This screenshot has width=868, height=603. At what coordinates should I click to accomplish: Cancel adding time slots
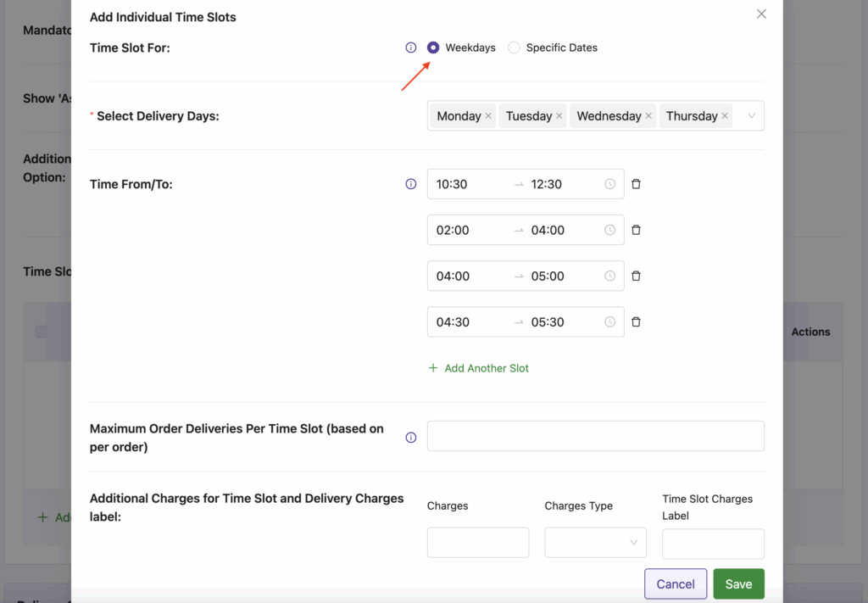[x=676, y=583]
